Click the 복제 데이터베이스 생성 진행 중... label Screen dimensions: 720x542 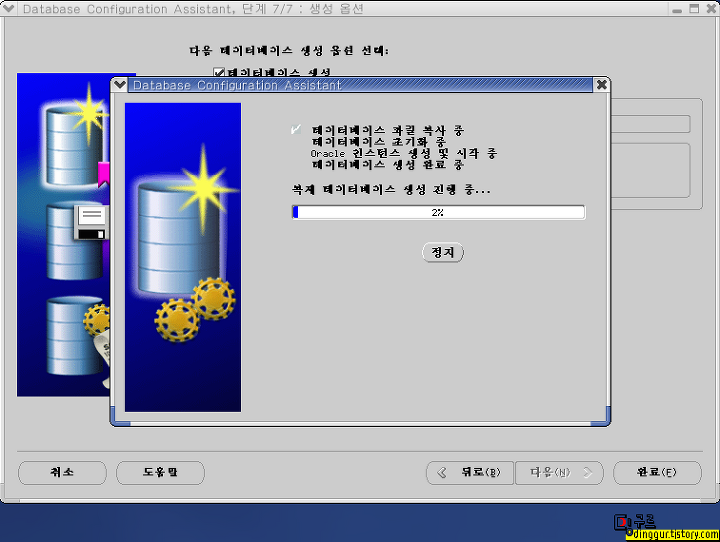(391, 189)
